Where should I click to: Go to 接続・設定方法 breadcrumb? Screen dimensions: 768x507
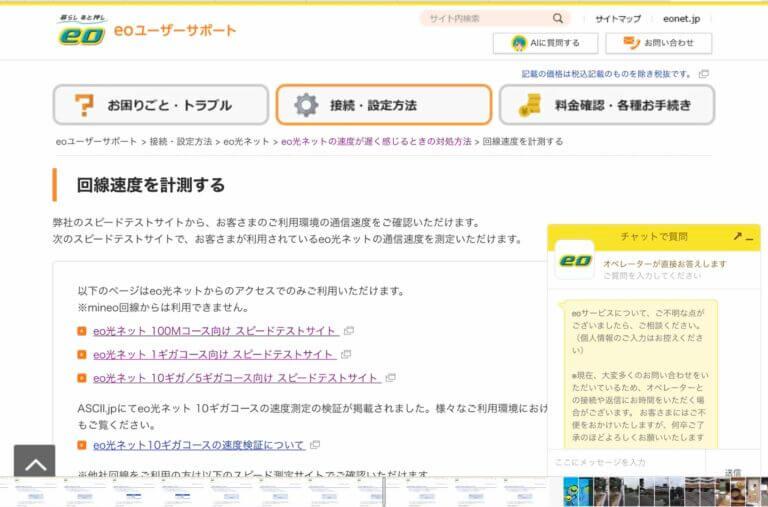[x=181, y=142]
